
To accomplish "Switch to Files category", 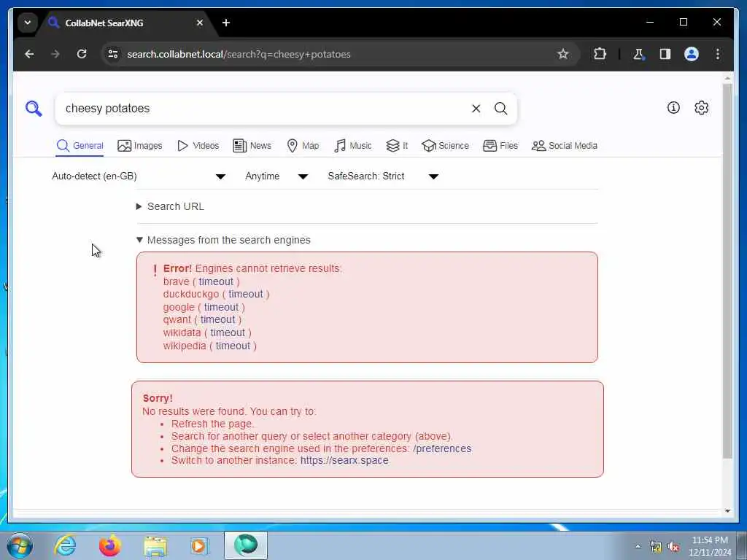I will click(x=500, y=146).
